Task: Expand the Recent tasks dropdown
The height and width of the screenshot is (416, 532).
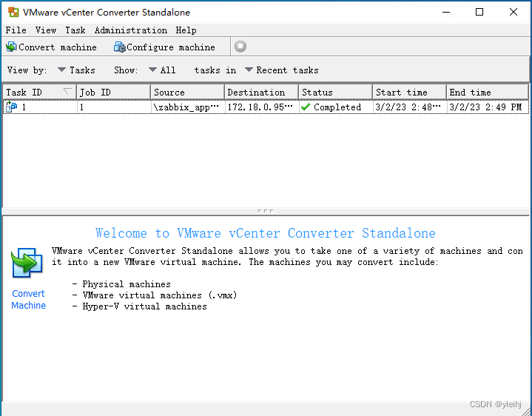Action: (282, 70)
